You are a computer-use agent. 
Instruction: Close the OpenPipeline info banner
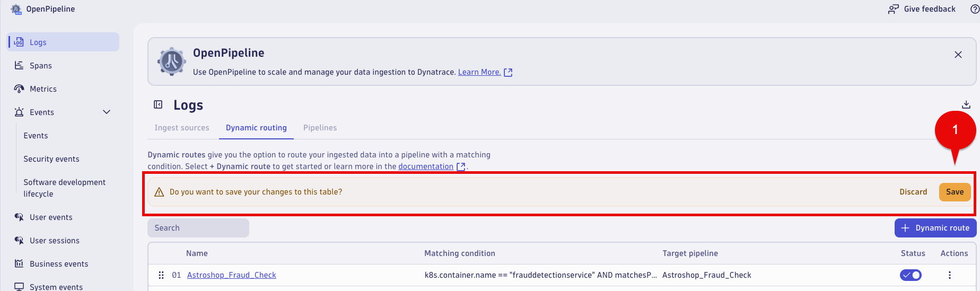point(958,55)
